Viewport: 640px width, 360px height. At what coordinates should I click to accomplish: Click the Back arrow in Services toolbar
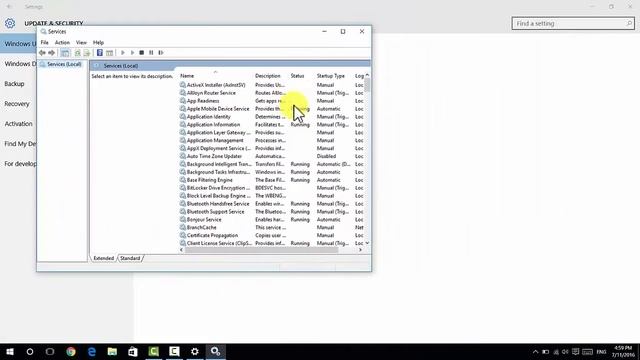click(x=42, y=53)
